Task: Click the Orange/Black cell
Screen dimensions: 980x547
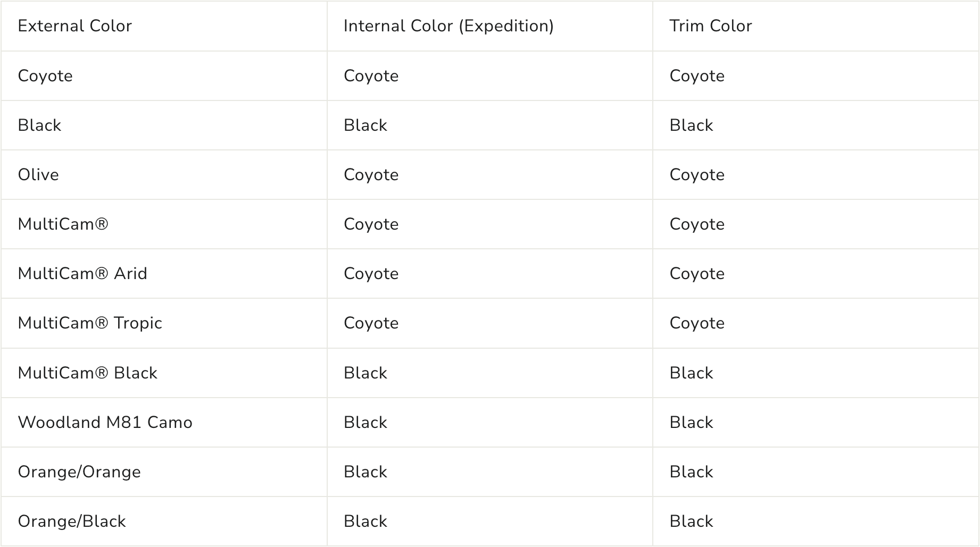Action: pos(72,521)
